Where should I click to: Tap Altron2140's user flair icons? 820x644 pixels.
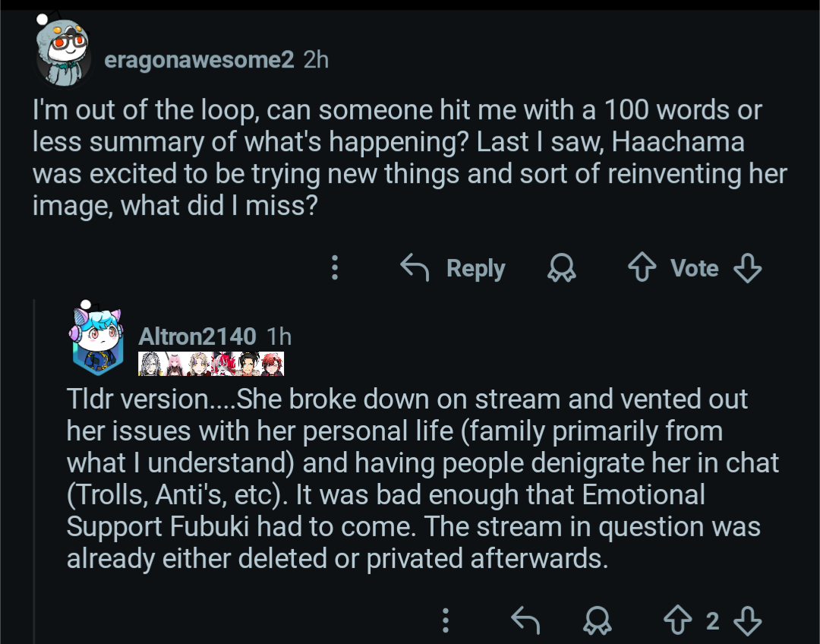[211, 365]
